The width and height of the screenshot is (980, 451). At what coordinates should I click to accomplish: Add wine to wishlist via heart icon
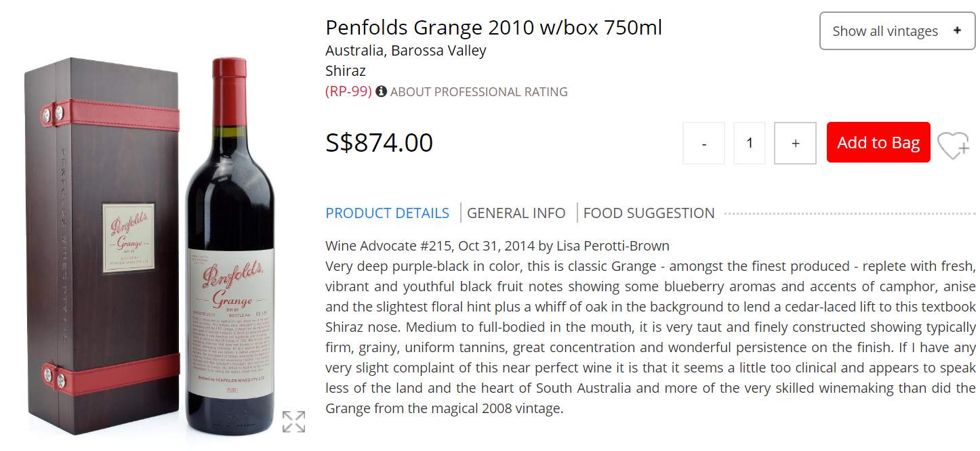click(953, 144)
